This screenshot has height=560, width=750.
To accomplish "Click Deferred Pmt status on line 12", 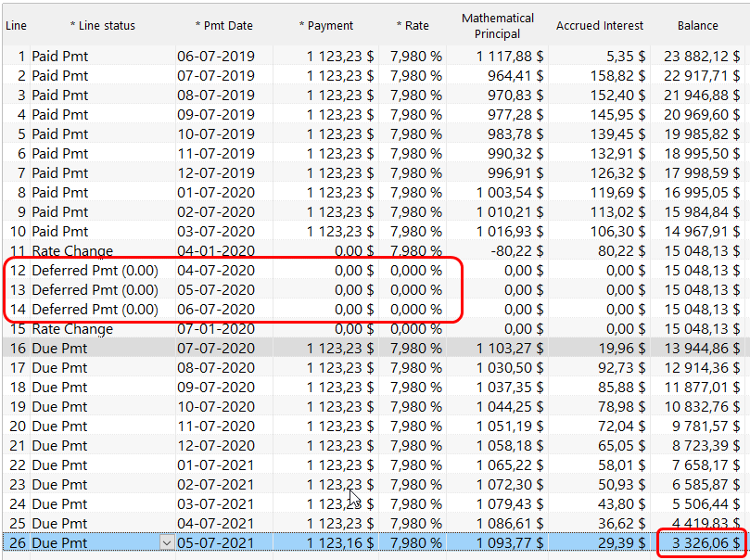I will pyautogui.click(x=95, y=271).
